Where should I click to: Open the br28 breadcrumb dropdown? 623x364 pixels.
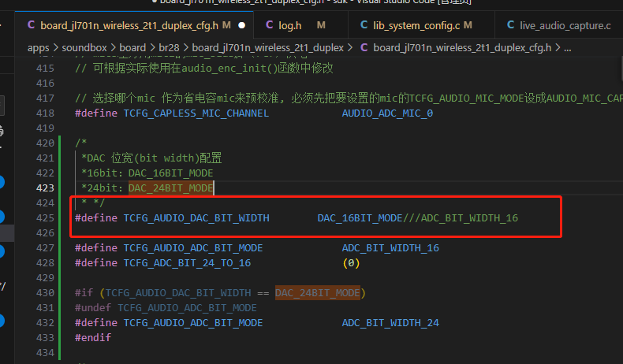click(169, 48)
